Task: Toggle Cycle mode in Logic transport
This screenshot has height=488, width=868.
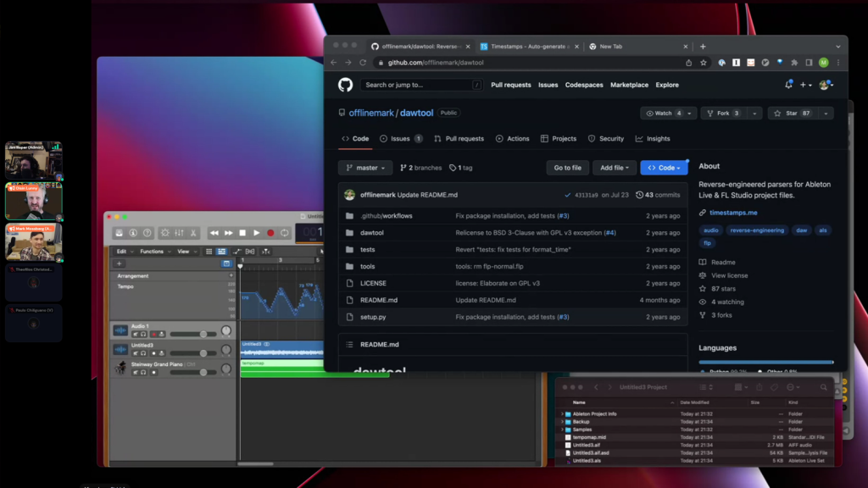Action: (x=285, y=233)
